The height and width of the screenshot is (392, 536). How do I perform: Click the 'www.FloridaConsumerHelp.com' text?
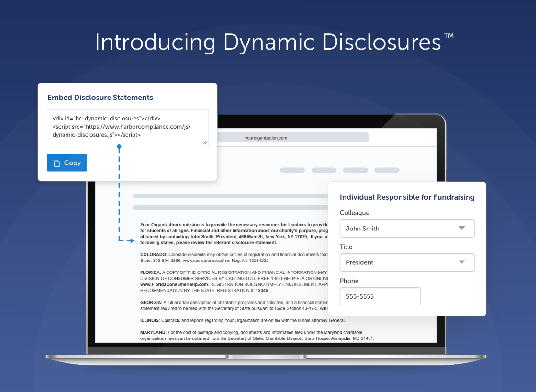coord(174,285)
